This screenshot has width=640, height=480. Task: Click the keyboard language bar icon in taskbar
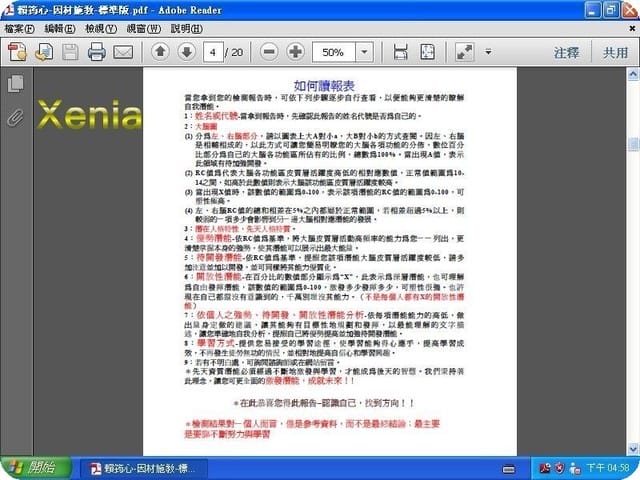(x=509, y=469)
